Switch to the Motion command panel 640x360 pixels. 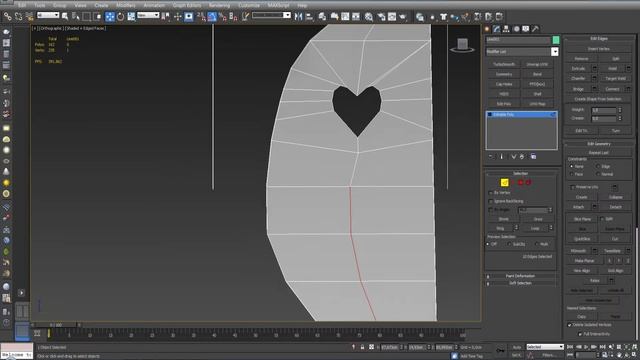(516, 29)
